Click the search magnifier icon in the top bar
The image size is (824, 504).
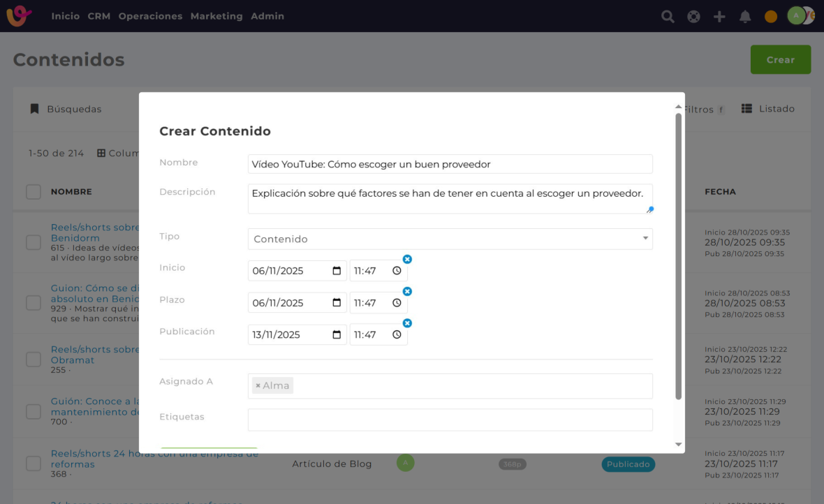tap(668, 16)
